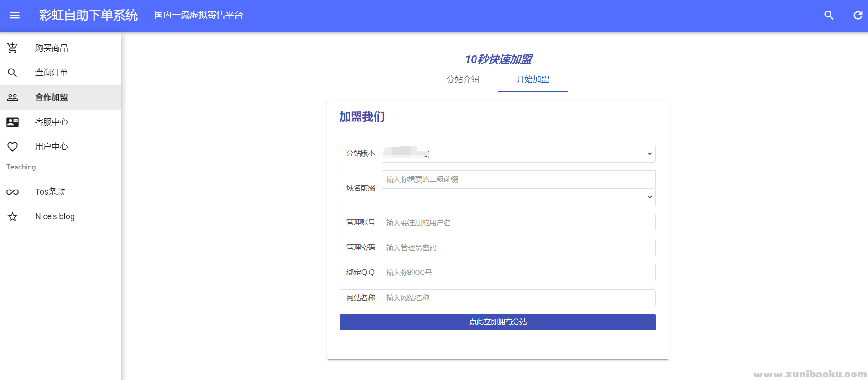
Task: Click the search icon in header
Action: point(829,16)
